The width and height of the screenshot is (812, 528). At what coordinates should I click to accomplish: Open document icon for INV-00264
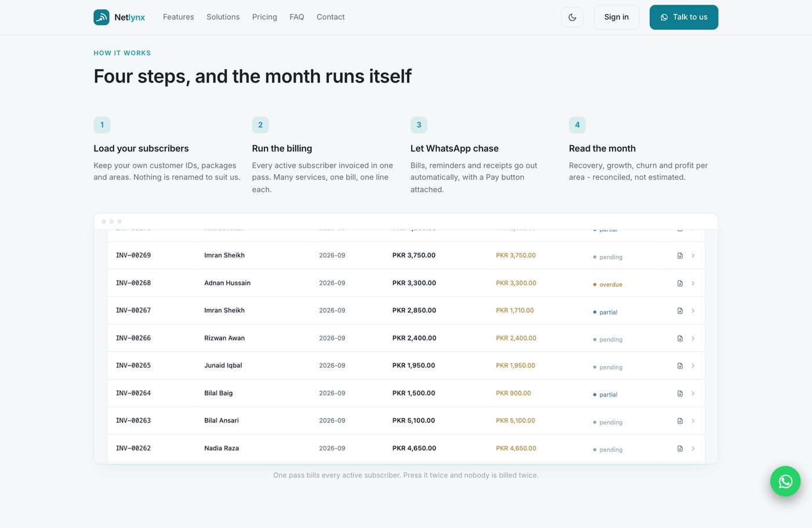[680, 393]
